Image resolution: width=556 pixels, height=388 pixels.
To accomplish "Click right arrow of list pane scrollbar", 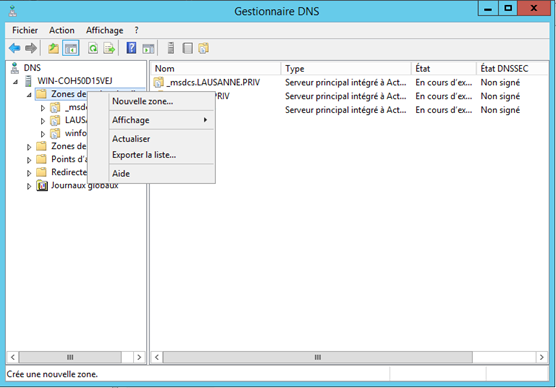I will click(541, 357).
